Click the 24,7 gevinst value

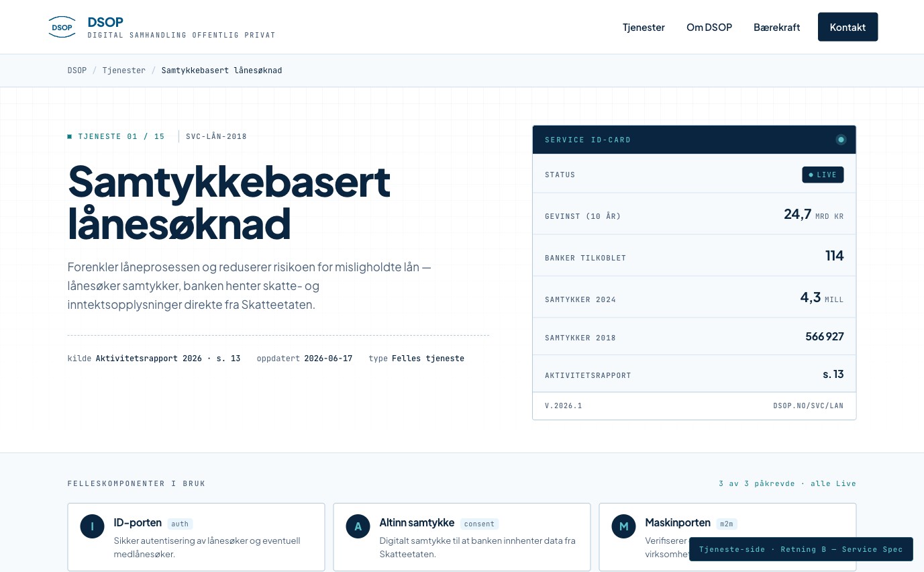[x=798, y=214]
